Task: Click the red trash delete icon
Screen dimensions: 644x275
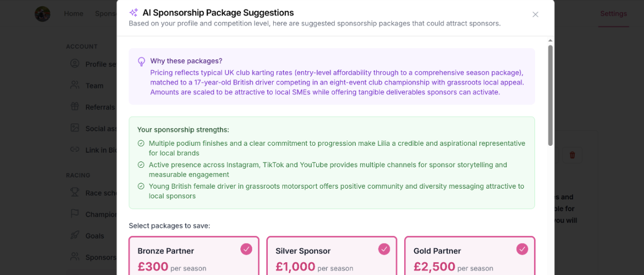Action: (572, 155)
